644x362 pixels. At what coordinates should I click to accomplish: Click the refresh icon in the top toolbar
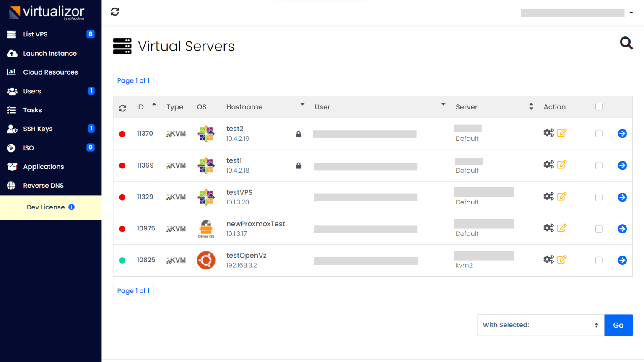(114, 12)
